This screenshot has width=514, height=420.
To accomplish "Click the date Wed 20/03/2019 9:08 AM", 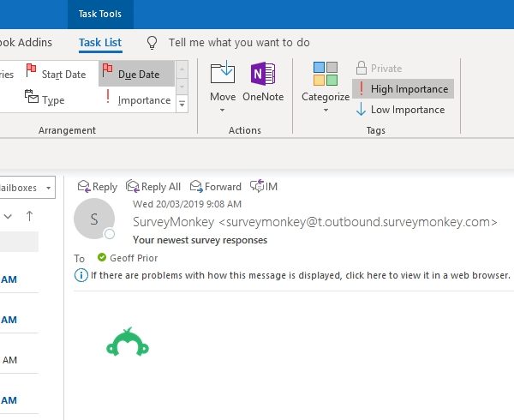I will coord(187,204).
